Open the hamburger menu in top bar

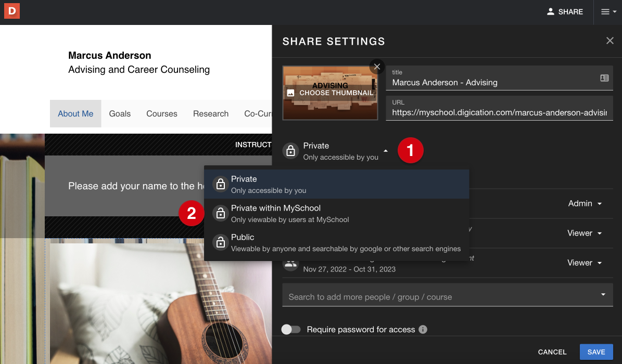[x=608, y=12]
